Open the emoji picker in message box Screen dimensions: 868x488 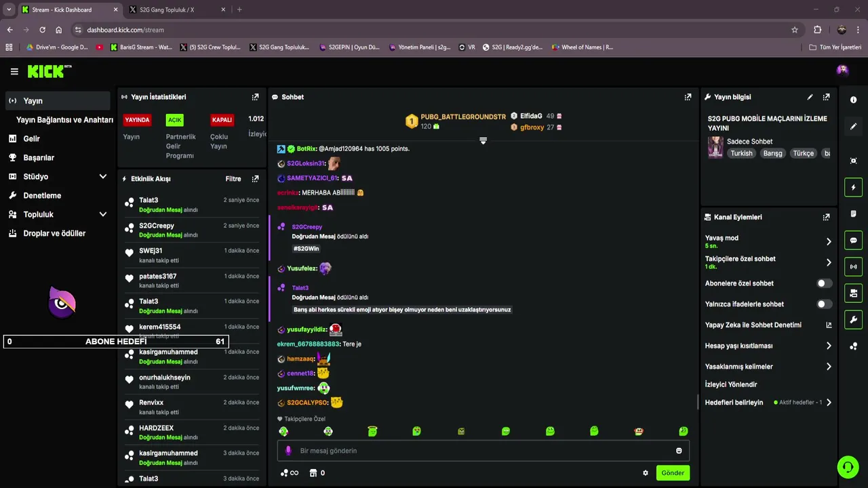tap(679, 451)
